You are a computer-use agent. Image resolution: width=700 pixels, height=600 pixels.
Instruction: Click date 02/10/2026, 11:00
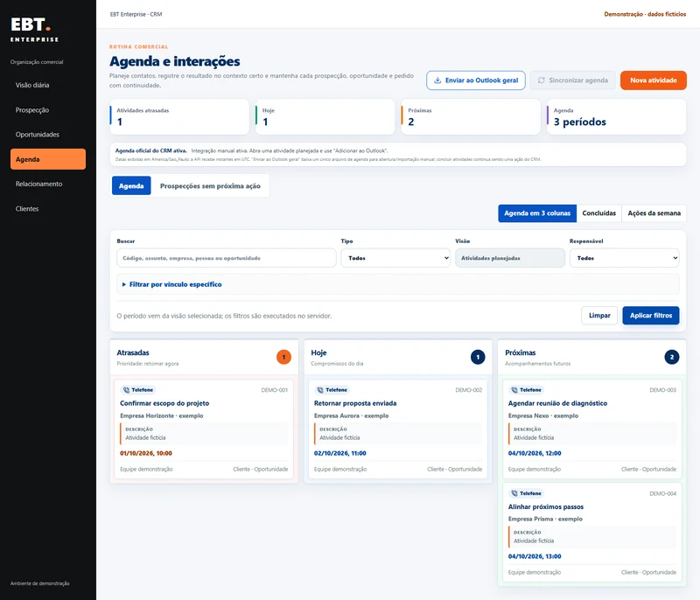click(x=340, y=453)
